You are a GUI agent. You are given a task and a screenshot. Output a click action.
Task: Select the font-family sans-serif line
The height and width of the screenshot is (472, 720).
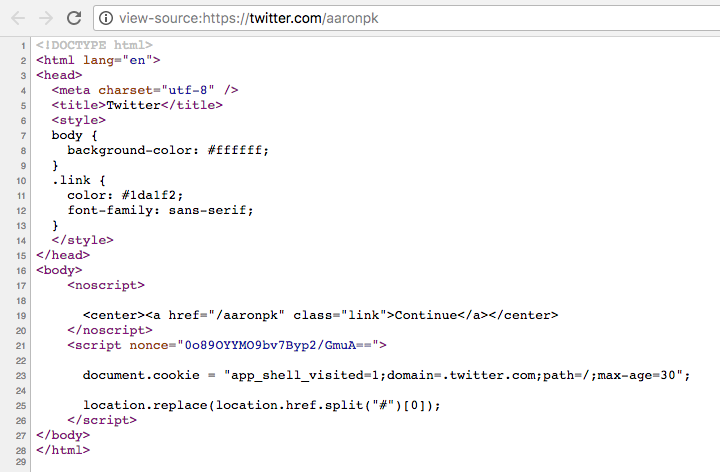pos(160,210)
